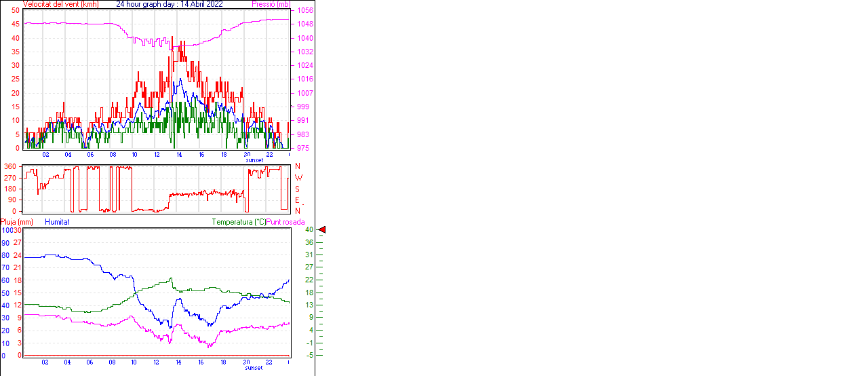The width and height of the screenshot is (868, 376).
Task: Click hour 22 tick on bottom graph
Action: point(269,362)
